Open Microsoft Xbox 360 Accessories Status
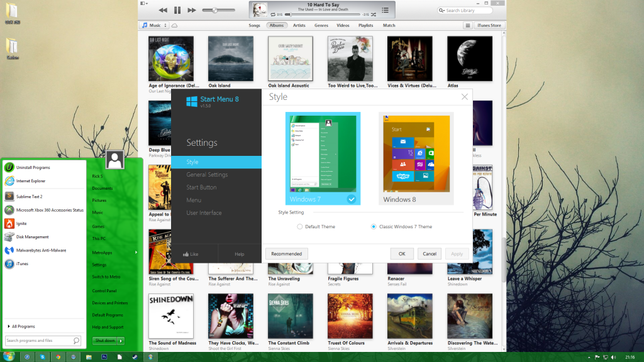This screenshot has height=362, width=644. tap(44, 210)
